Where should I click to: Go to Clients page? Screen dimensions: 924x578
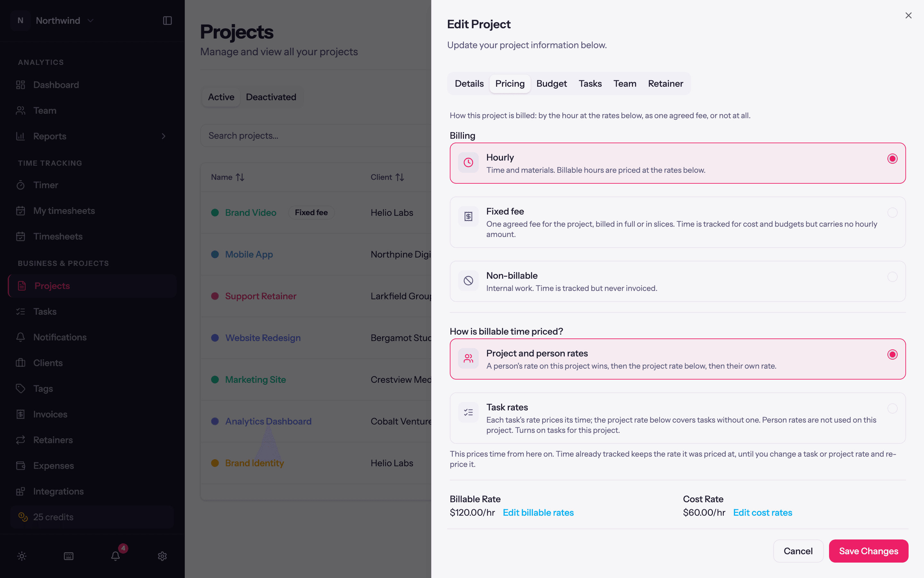click(x=92, y=363)
